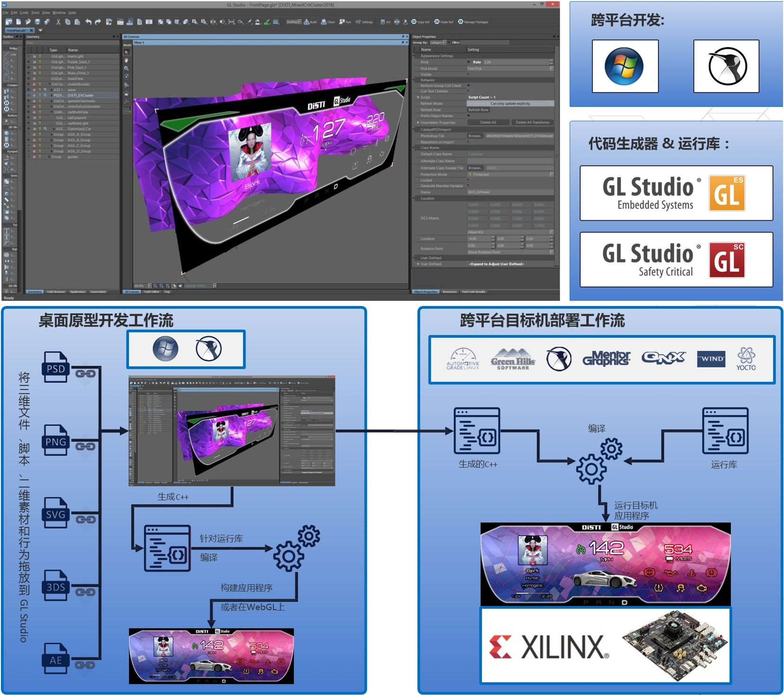This screenshot has height=695, width=784.
Task: Click the Build toolbar icon
Action: pyautogui.click(x=310, y=22)
